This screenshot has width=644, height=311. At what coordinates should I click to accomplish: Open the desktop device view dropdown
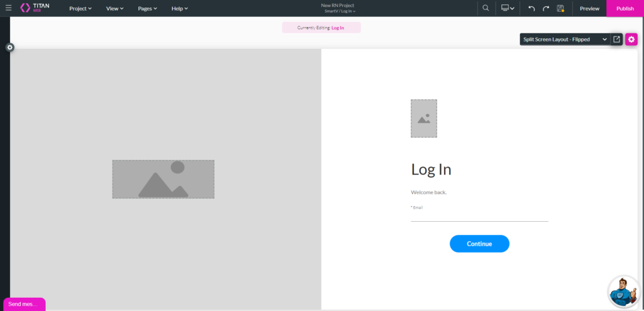pyautogui.click(x=508, y=8)
